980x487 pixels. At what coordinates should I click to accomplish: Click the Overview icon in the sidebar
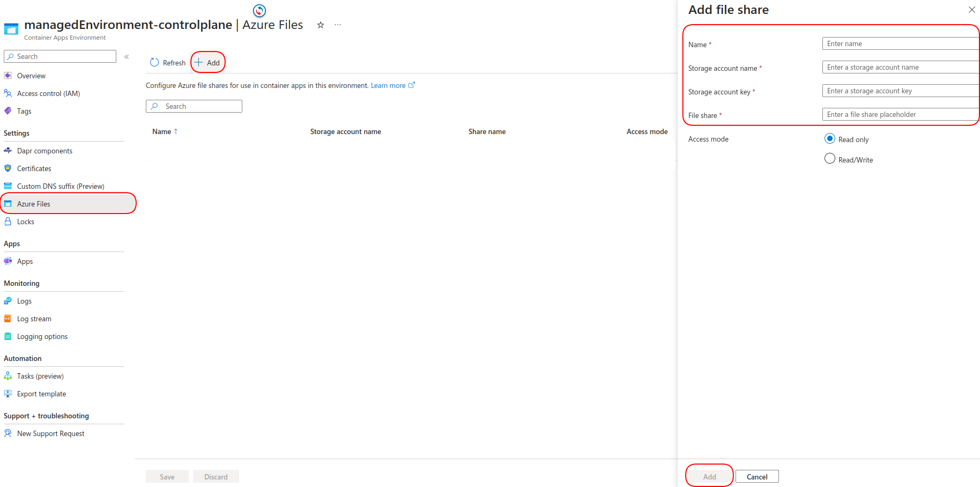point(8,76)
